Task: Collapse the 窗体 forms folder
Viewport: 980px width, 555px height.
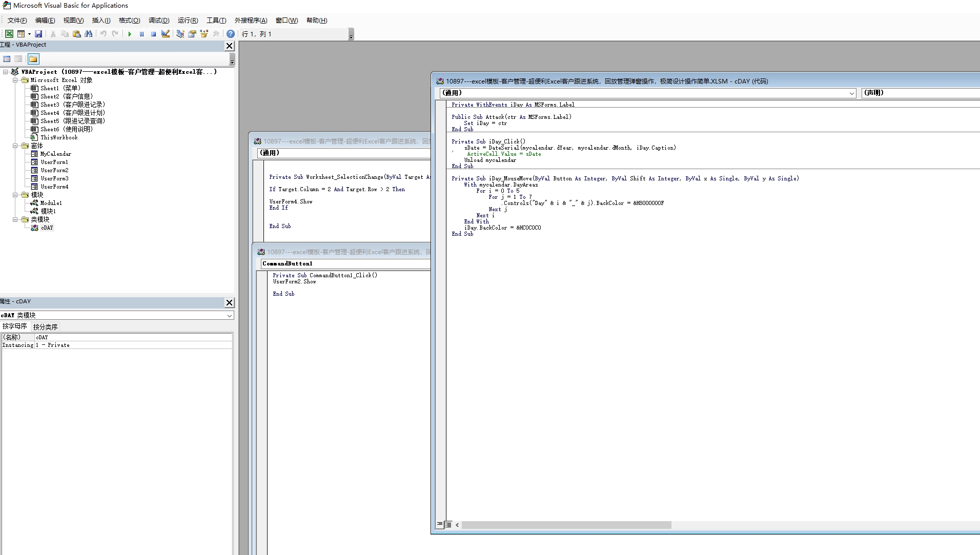Action: pos(15,146)
